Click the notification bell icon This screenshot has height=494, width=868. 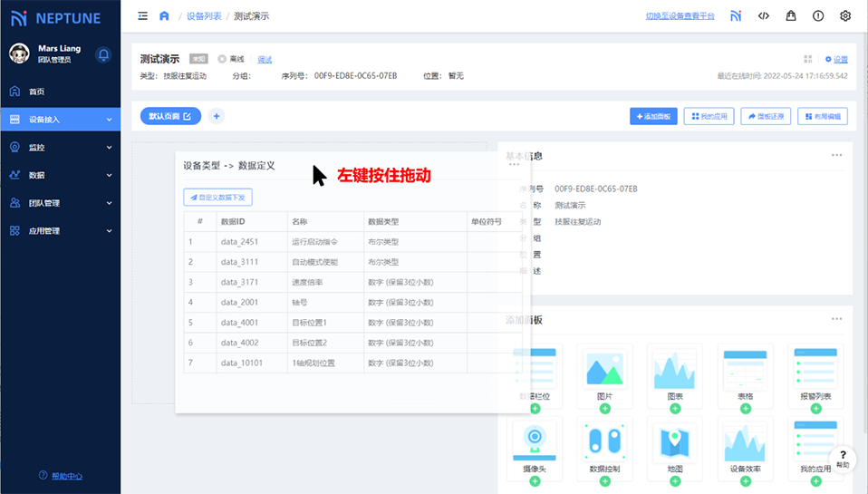pos(103,54)
